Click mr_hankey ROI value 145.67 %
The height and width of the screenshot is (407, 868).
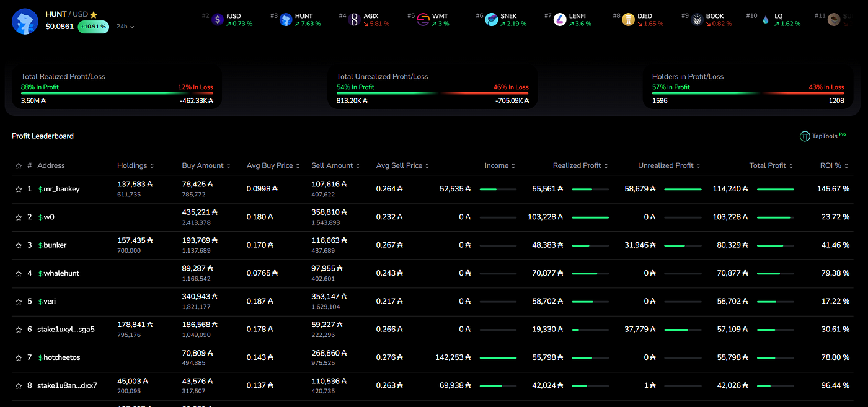833,189
